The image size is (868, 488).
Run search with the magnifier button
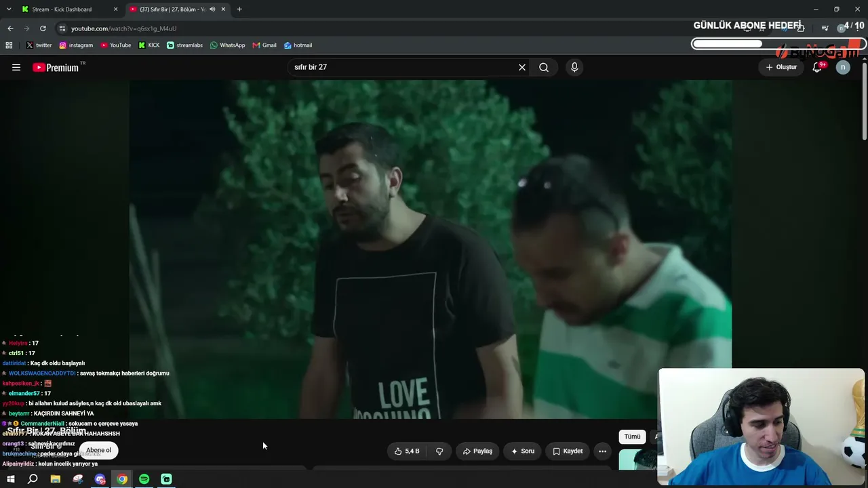pyautogui.click(x=544, y=67)
